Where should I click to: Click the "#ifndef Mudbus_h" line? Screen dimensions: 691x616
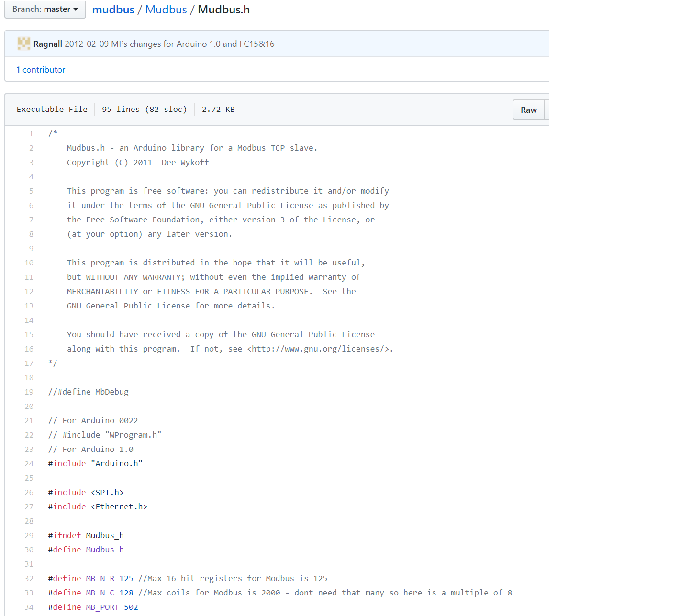pyautogui.click(x=86, y=536)
